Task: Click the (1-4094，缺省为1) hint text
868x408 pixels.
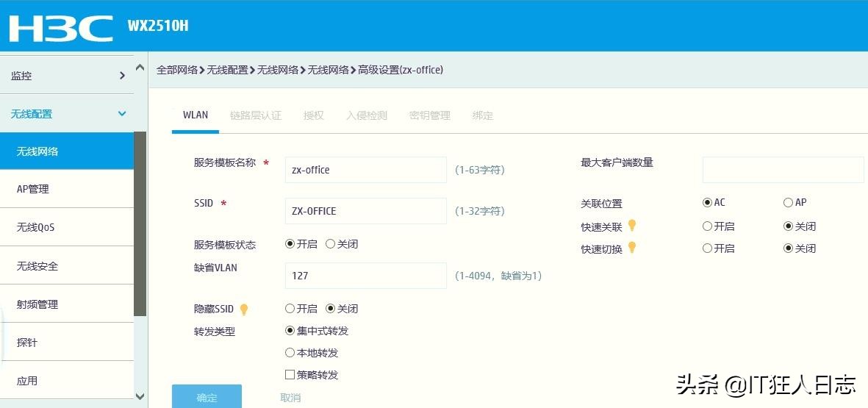Action: pos(498,275)
